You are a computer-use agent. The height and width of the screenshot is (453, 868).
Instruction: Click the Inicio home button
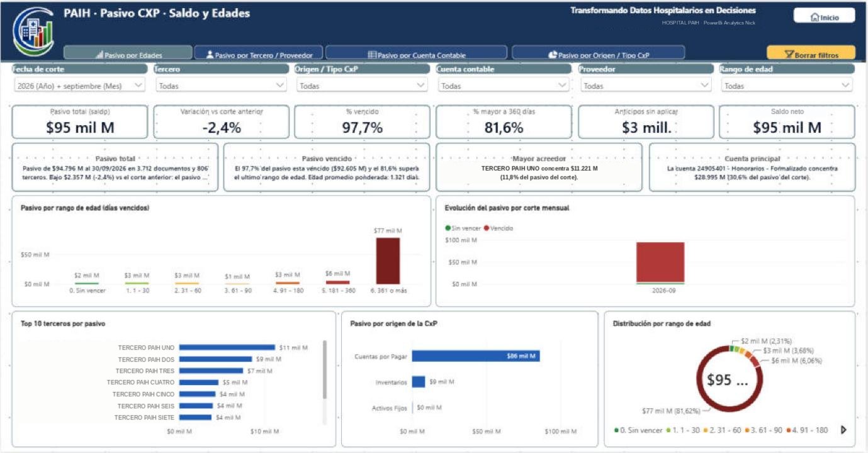coord(824,17)
